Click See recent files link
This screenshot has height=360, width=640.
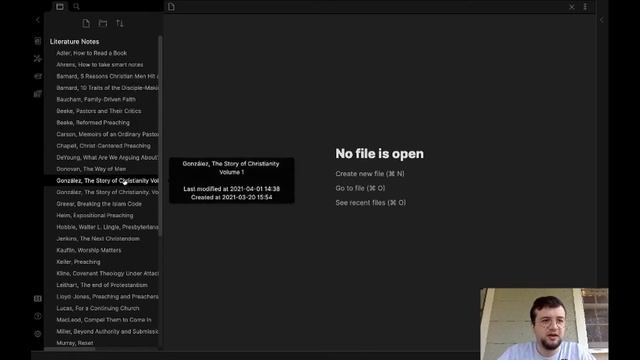[x=371, y=202]
